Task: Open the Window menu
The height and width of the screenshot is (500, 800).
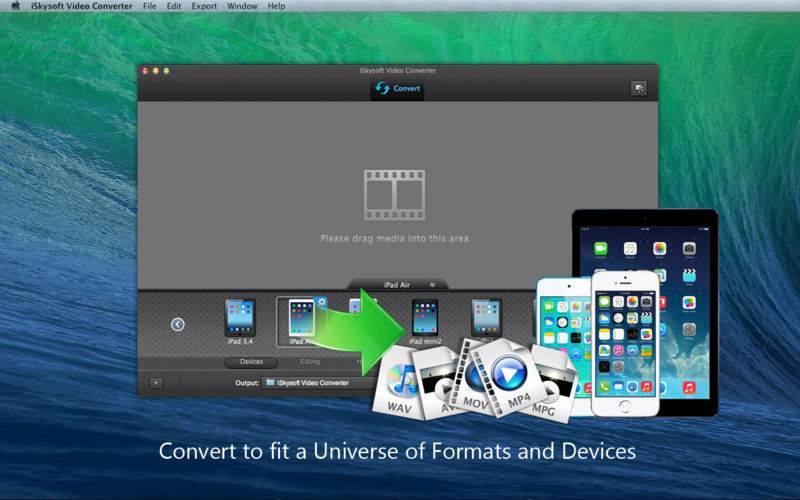Action: pos(242,6)
